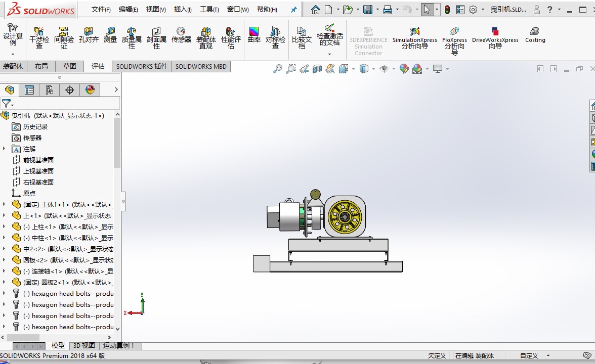The width and height of the screenshot is (595, 364).
Task: Open 剖面属性 section properties
Action: (x=156, y=38)
